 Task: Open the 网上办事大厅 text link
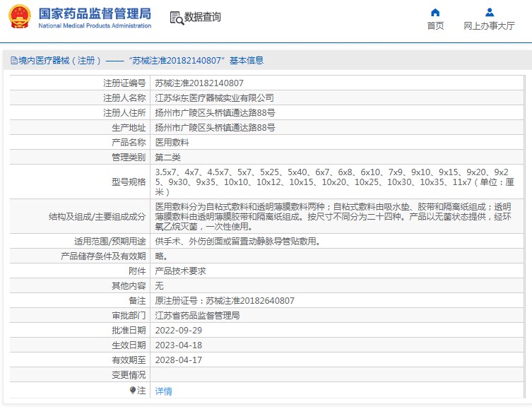tap(489, 26)
